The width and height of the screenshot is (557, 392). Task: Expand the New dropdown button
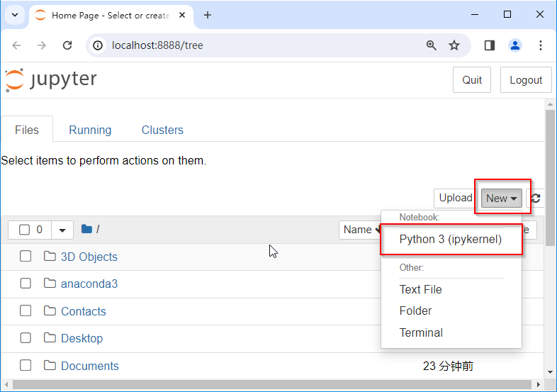pos(502,198)
